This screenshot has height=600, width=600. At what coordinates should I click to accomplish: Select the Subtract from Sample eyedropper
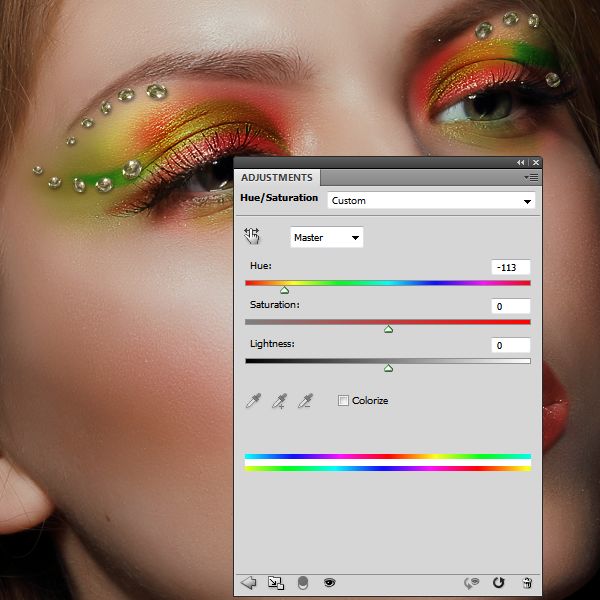[x=307, y=401]
